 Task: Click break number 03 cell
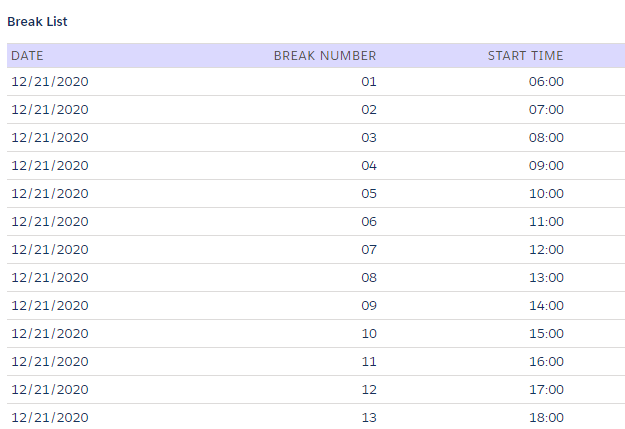coord(369,138)
